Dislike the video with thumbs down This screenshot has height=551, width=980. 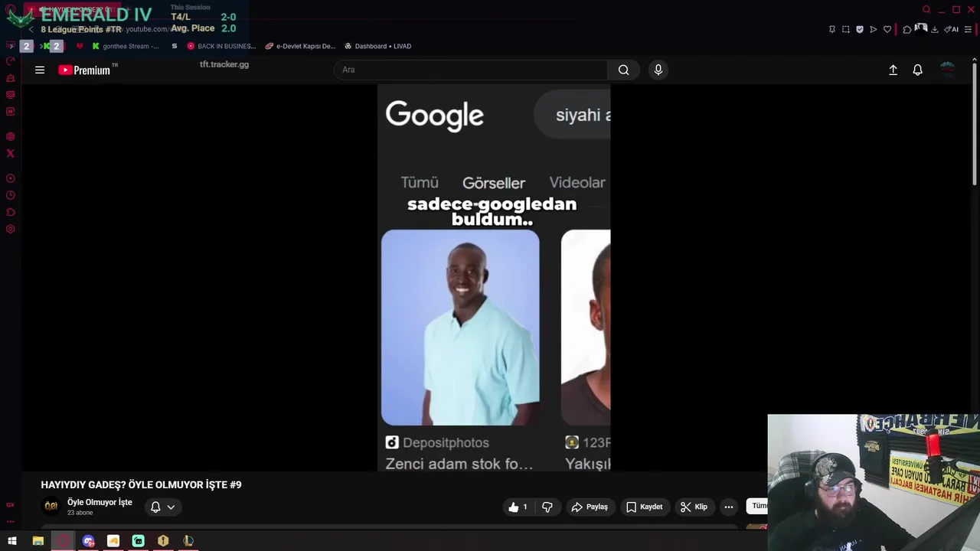tap(547, 507)
